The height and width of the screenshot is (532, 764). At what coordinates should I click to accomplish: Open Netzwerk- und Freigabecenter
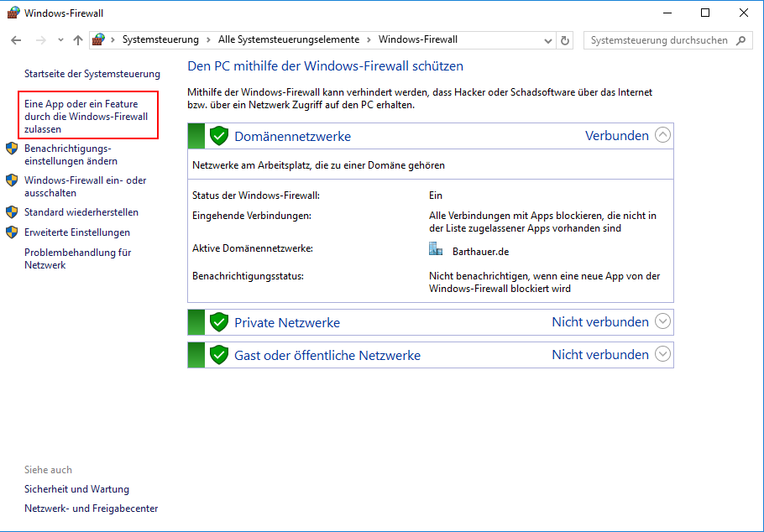92,509
